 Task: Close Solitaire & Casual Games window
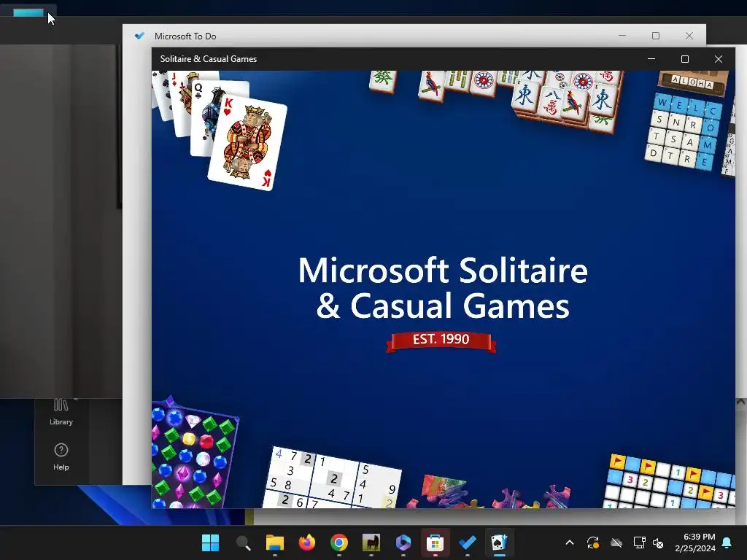click(x=719, y=59)
